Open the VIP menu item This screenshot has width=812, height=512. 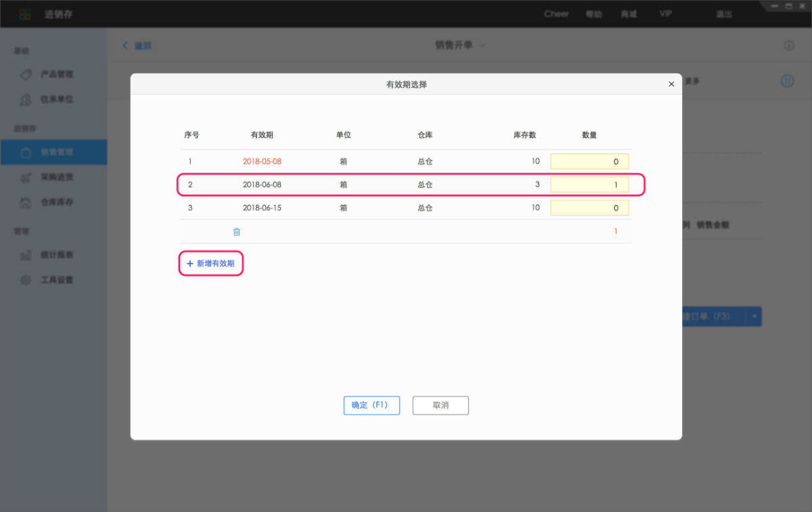click(665, 14)
